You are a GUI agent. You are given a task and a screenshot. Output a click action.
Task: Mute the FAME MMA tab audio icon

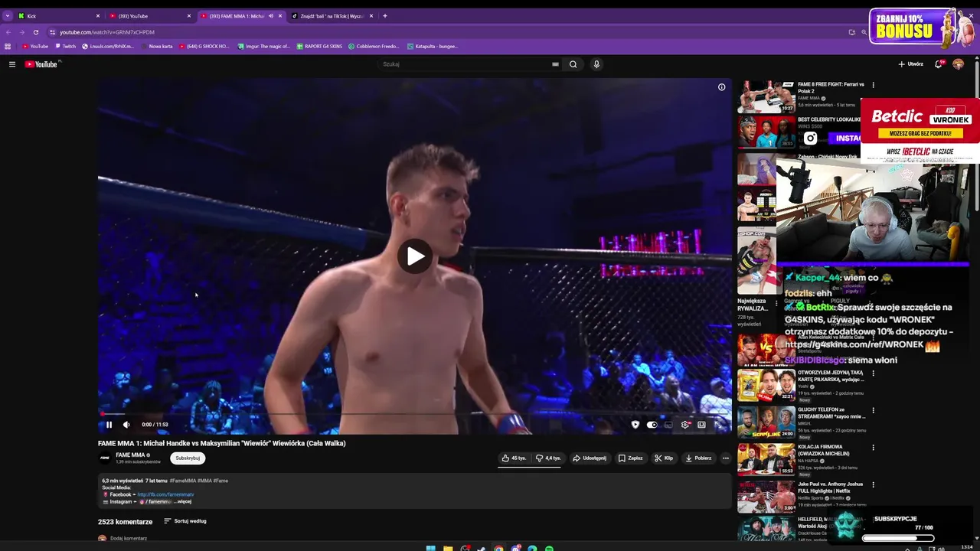(270, 16)
